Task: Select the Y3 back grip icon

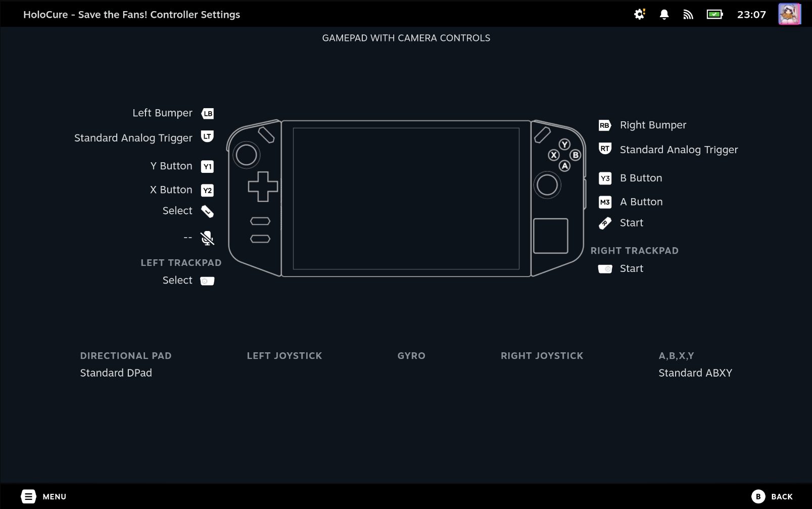Action: click(x=605, y=178)
